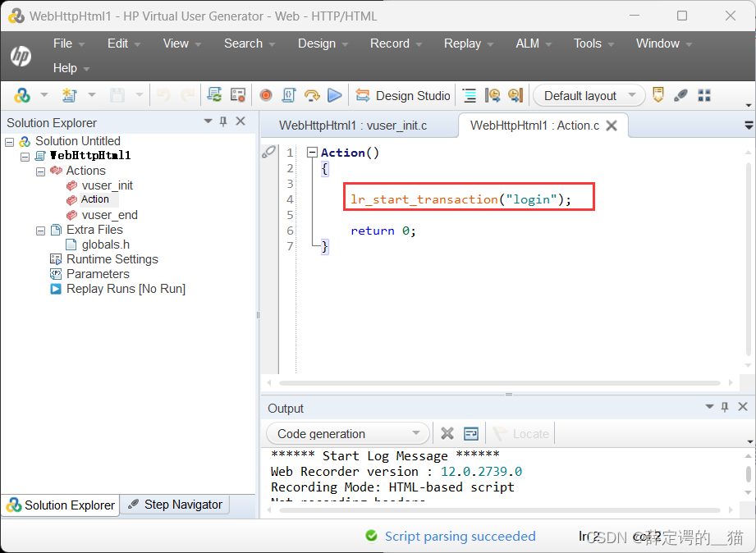Start recording with the red Record button
The height and width of the screenshot is (553, 756).
click(x=266, y=95)
